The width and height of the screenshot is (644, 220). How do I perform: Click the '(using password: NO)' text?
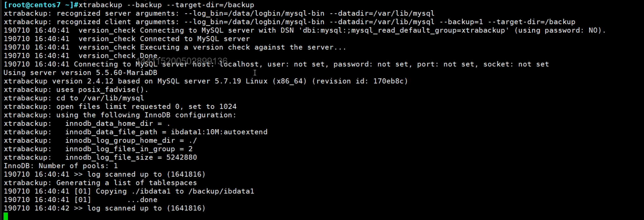tap(559, 30)
